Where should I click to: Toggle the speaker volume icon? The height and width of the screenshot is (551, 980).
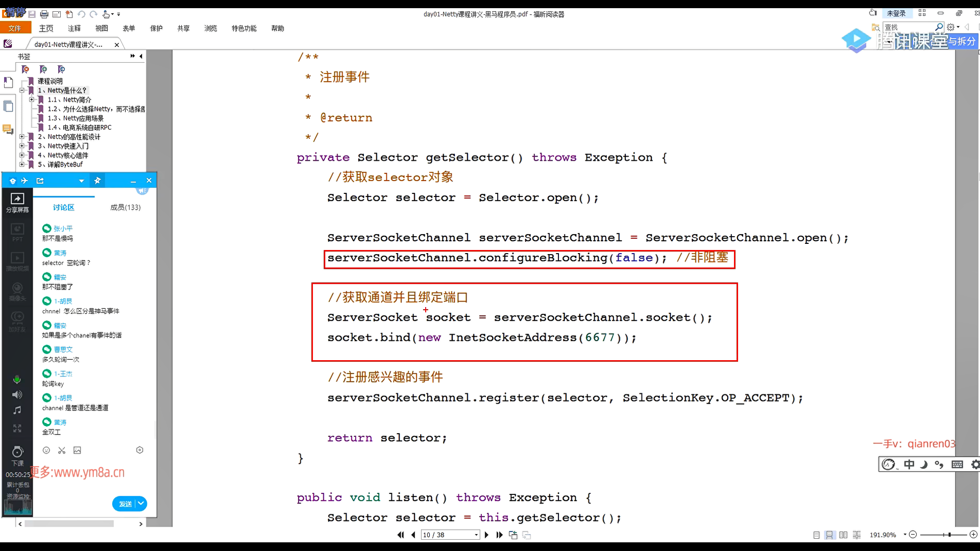(x=17, y=394)
